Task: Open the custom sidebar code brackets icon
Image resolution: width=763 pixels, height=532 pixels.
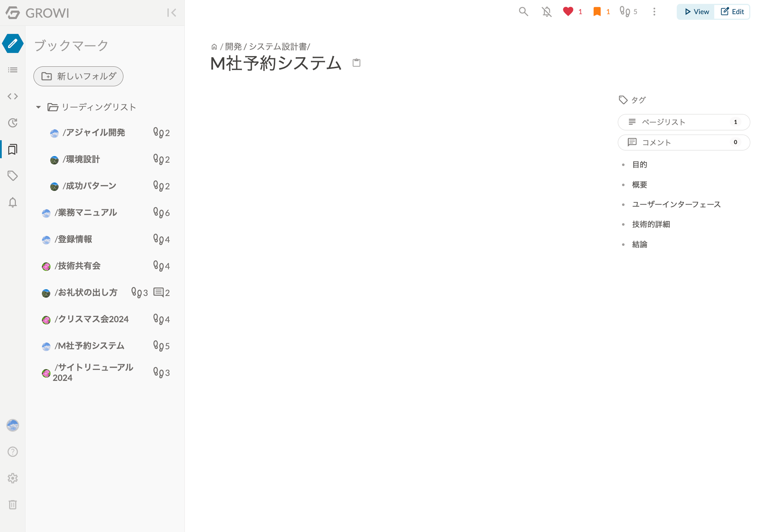Action: [13, 96]
